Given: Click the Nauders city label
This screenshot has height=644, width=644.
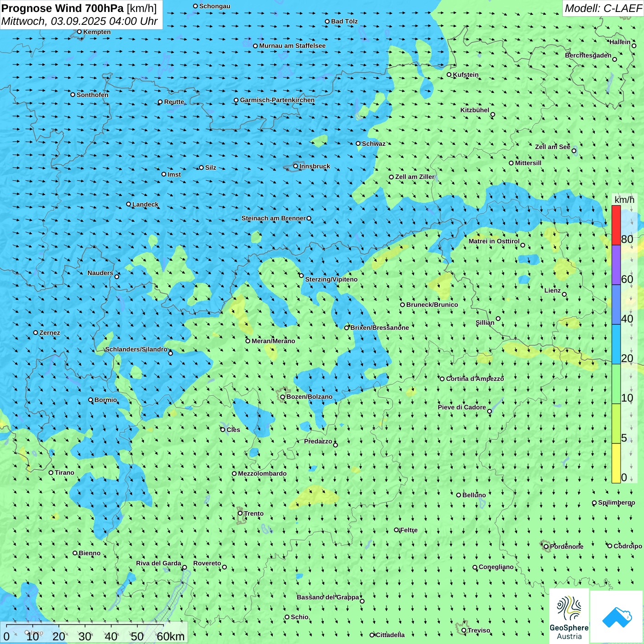Looking at the screenshot, I should pos(100,273).
